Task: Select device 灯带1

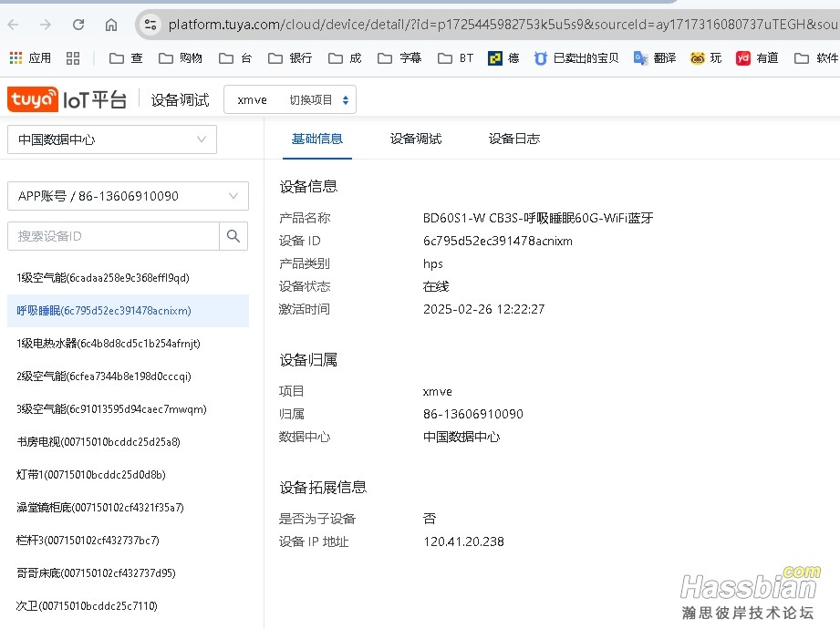Action: [128, 475]
